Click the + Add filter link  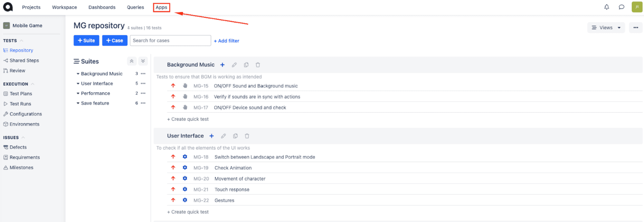[x=227, y=41]
